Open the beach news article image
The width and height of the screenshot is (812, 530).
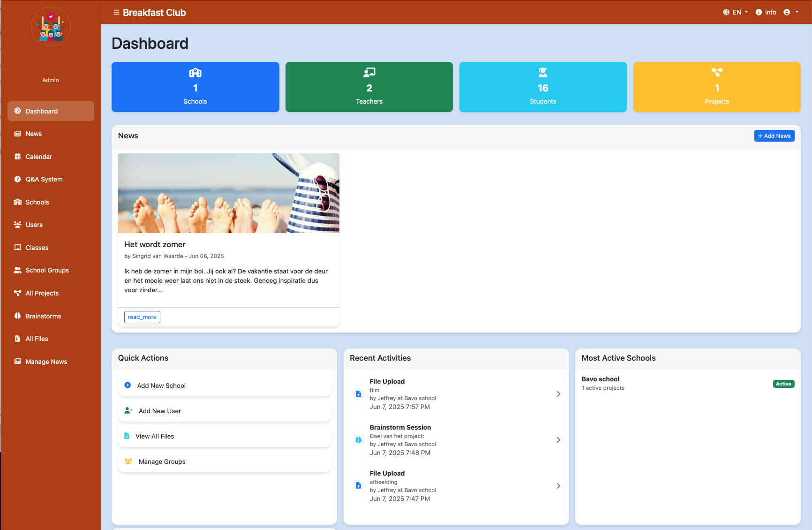click(x=228, y=193)
